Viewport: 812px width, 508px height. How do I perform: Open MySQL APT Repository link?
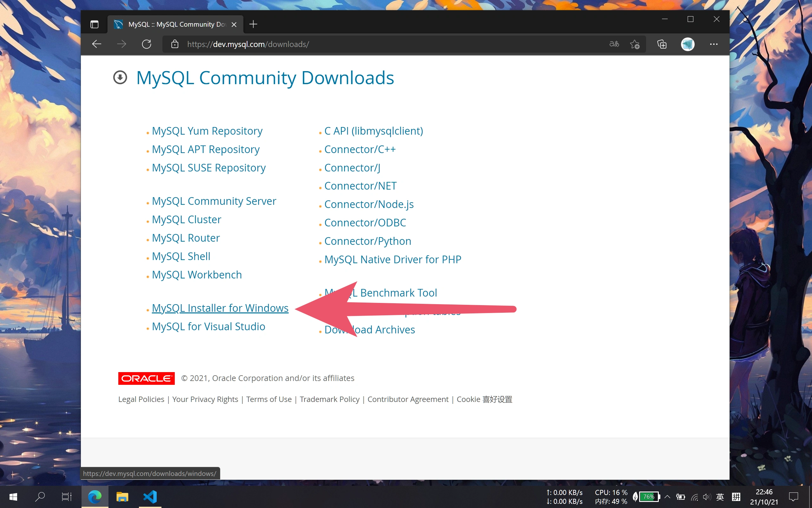tap(206, 149)
